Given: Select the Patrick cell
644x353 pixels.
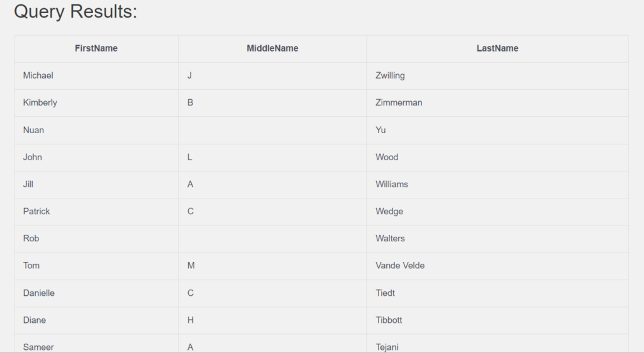Looking at the screenshot, I should (36, 211).
